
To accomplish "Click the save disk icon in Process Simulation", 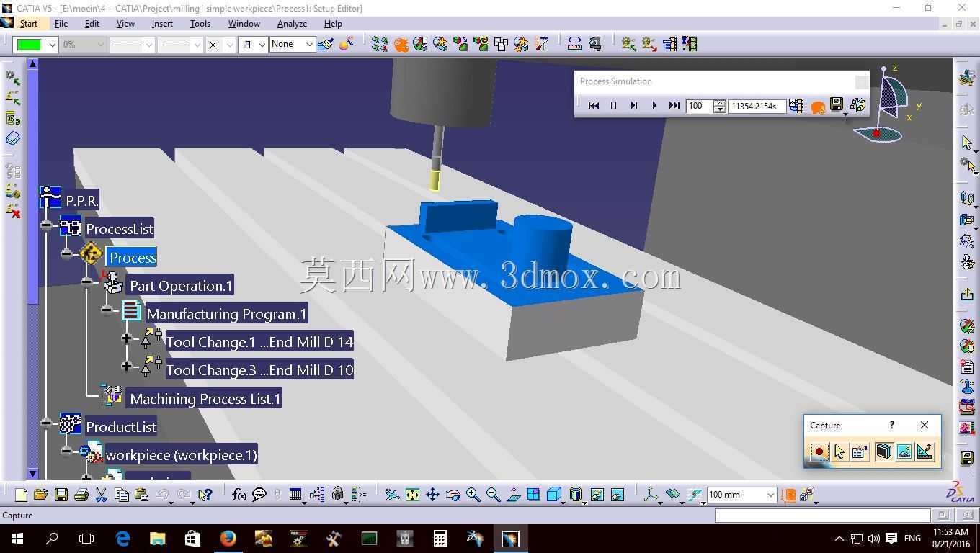I will pos(837,105).
